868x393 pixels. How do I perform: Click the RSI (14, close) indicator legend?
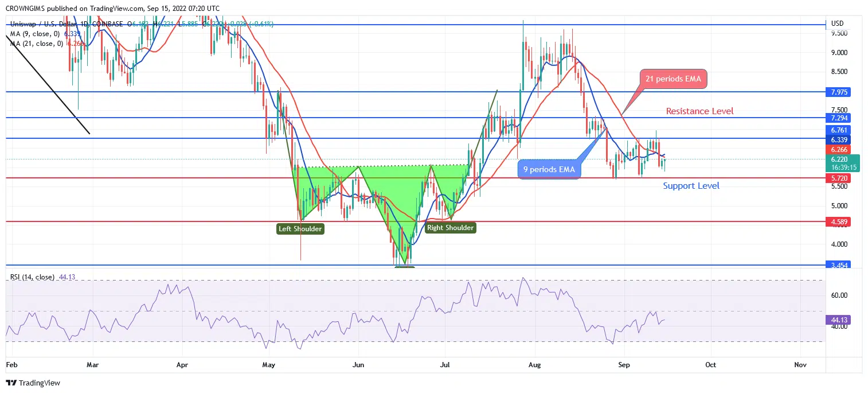[x=32, y=277]
